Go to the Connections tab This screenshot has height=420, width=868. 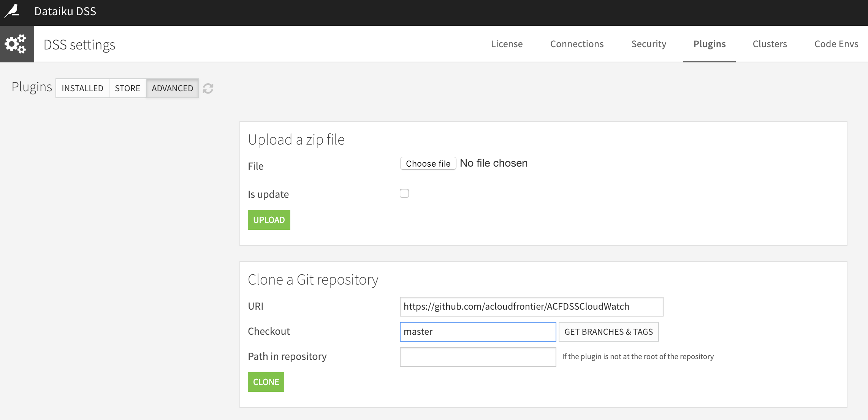coord(577,44)
